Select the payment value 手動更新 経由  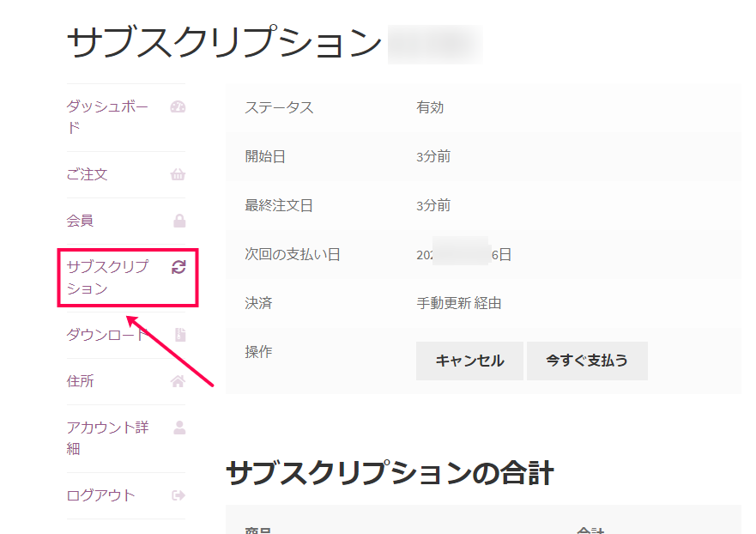(459, 303)
